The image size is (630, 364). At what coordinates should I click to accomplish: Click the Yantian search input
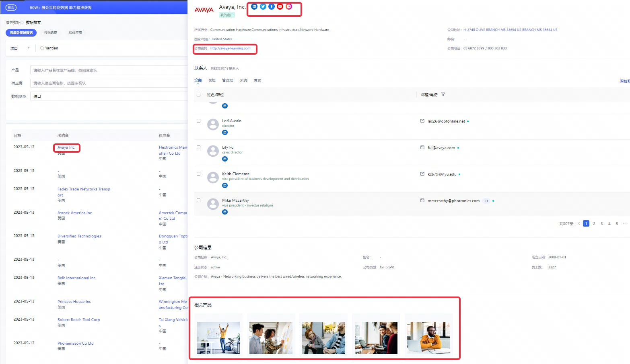point(113,48)
